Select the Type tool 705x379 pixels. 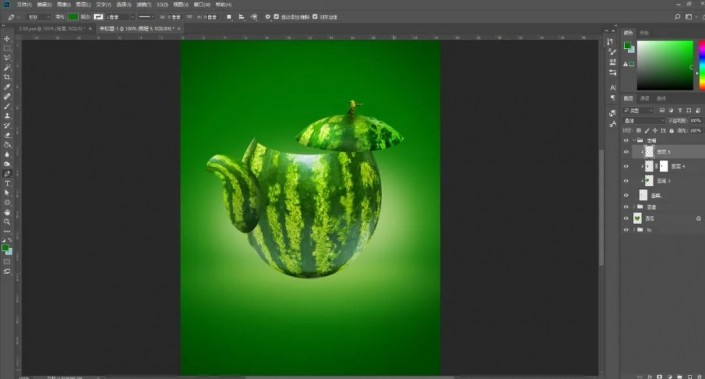click(x=7, y=183)
